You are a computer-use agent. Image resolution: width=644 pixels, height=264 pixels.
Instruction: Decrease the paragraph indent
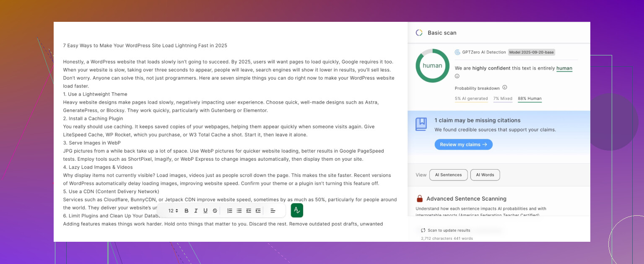click(x=249, y=211)
